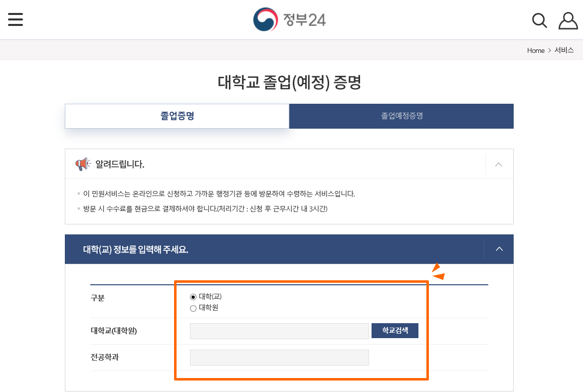
Task: Click notice line about 수수료를 현금으로 결제
Action: [x=205, y=208]
